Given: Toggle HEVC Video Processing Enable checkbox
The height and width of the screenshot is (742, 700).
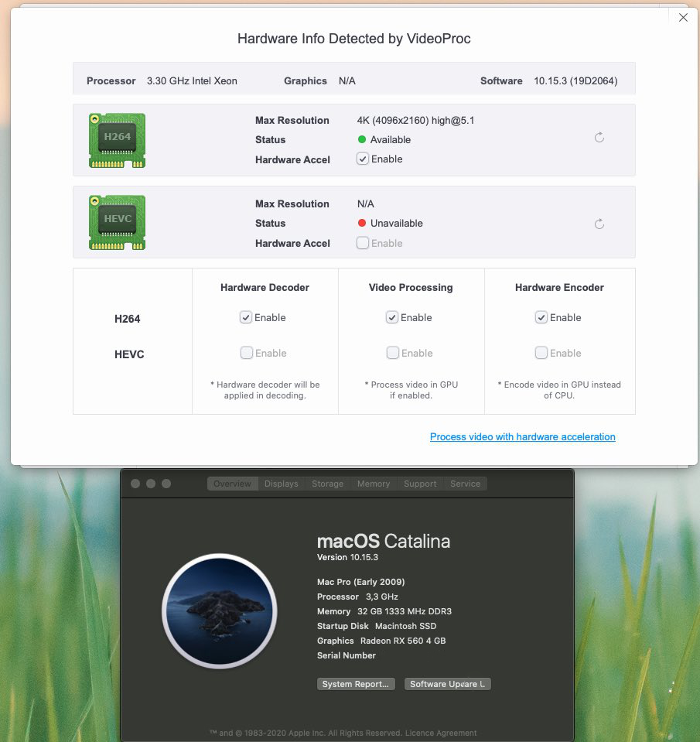Looking at the screenshot, I should [393, 353].
